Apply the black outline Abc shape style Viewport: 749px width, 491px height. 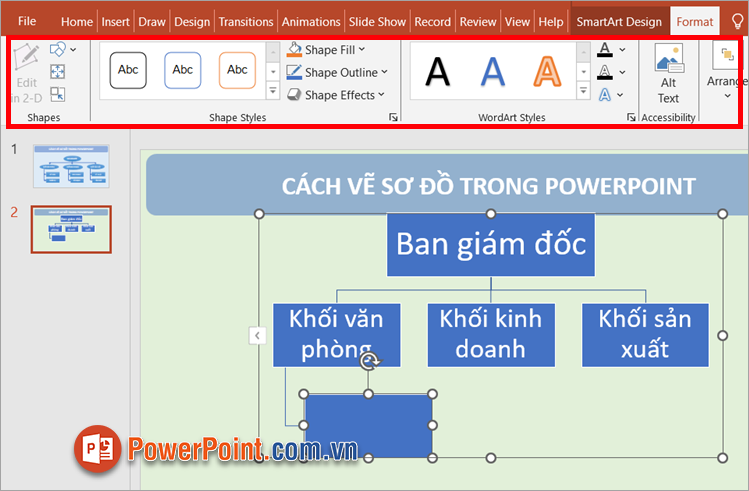[x=128, y=70]
